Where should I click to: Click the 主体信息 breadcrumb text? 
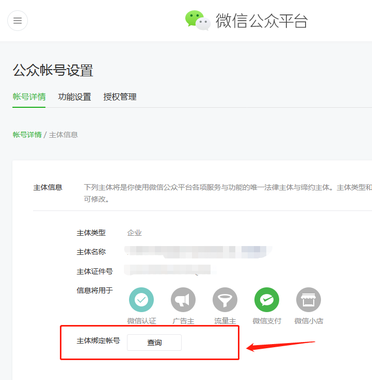click(x=63, y=135)
